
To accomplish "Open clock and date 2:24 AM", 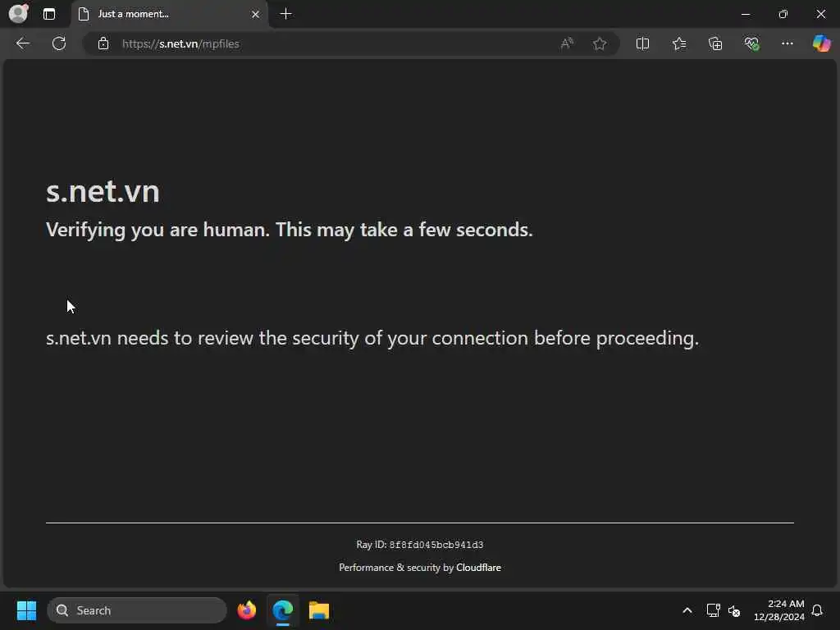I will tap(779, 610).
